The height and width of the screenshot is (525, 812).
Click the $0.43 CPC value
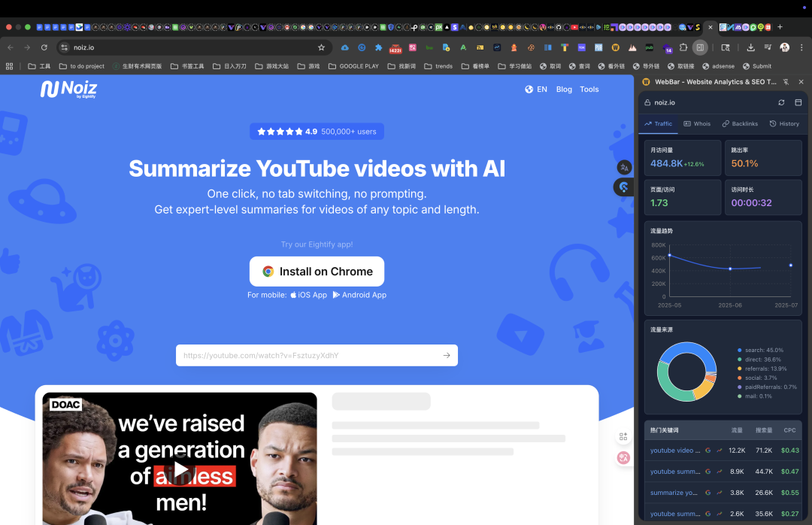point(789,451)
